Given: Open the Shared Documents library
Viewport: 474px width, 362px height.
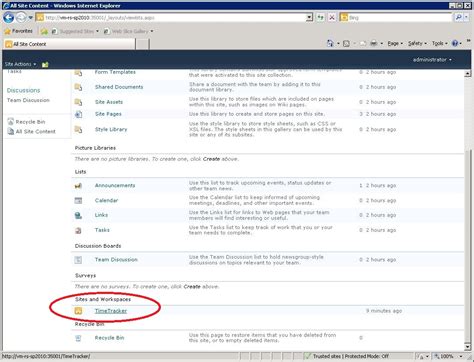Looking at the screenshot, I should coord(119,87).
